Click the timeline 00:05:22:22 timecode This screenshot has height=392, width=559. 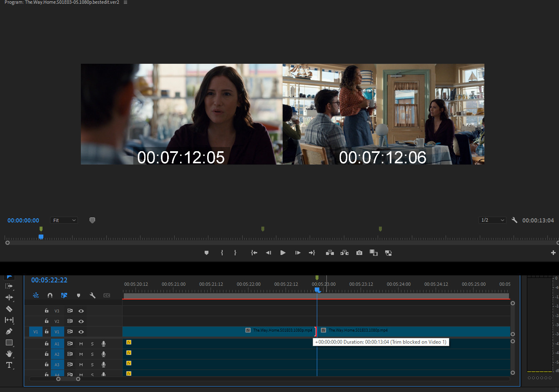pyautogui.click(x=49, y=280)
